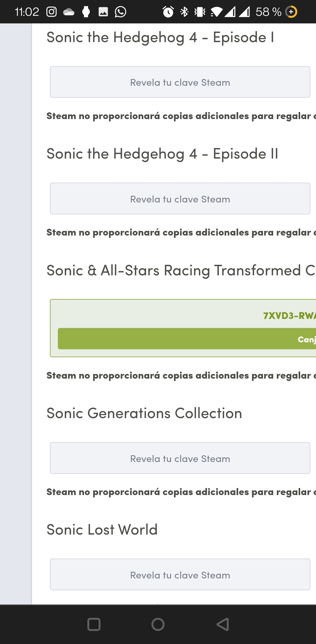This screenshot has height=644, width=316.
Task: Go to Android home circle button
Action: pos(158,624)
